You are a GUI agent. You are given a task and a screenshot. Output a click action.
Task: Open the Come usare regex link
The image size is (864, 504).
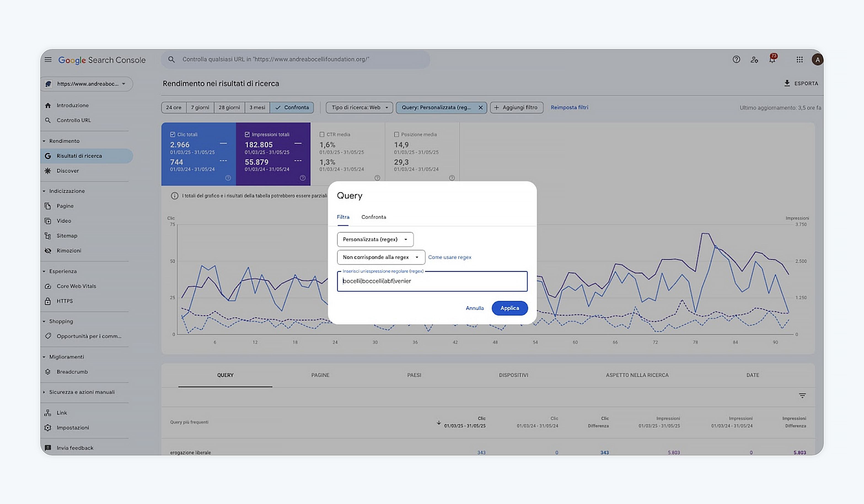point(449,257)
